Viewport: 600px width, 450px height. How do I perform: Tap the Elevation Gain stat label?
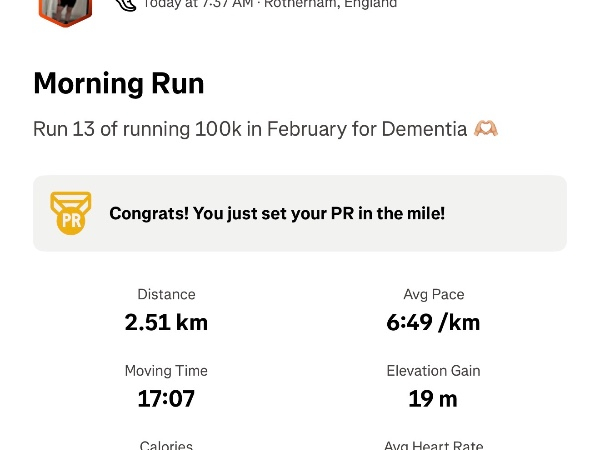click(433, 370)
